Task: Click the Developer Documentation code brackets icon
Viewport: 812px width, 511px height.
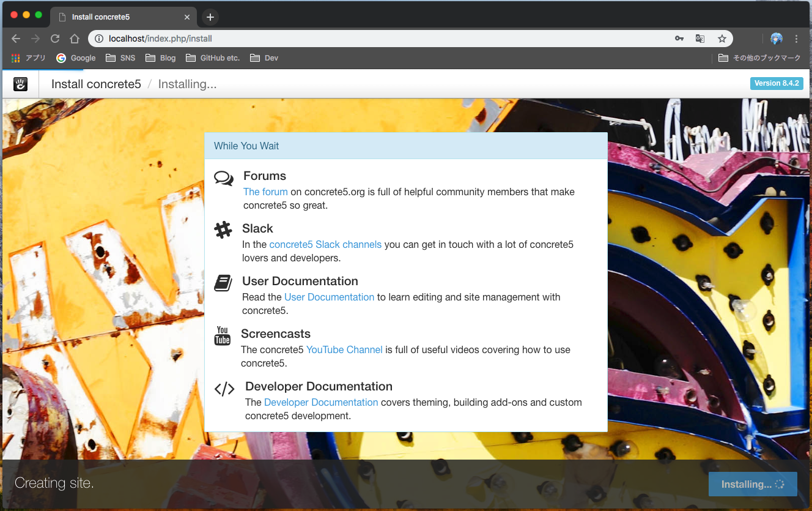Action: [x=224, y=389]
